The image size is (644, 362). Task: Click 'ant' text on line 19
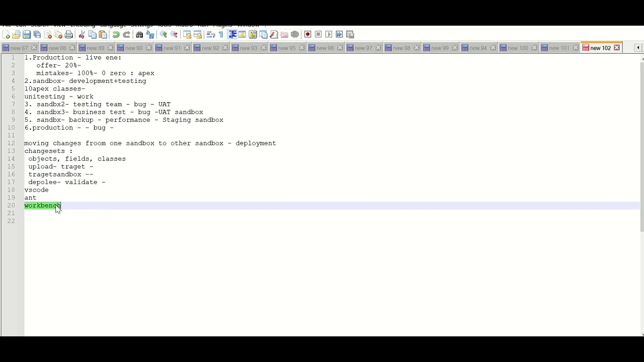(30, 198)
